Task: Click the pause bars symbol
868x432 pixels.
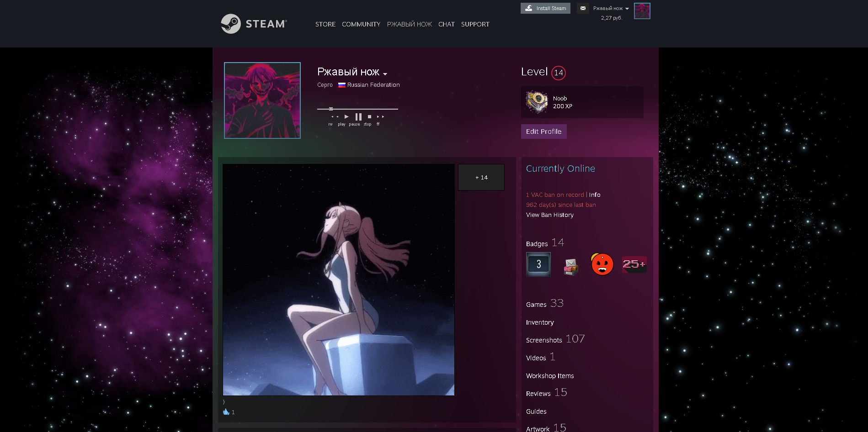Action: click(x=358, y=117)
